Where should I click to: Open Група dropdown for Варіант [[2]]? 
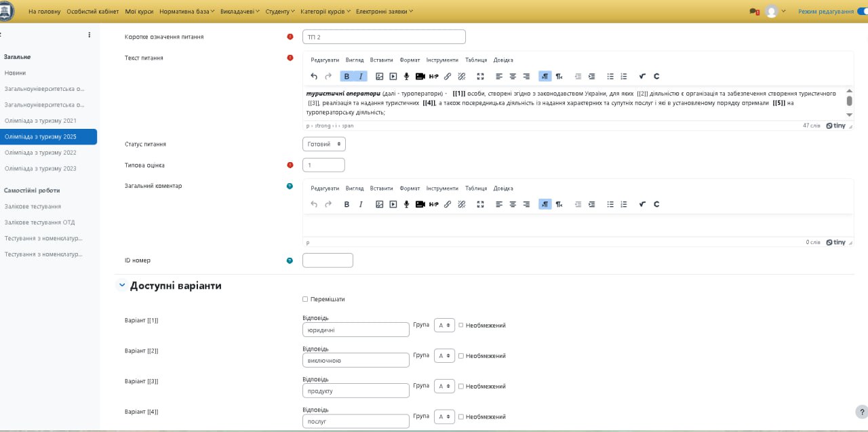[x=444, y=356]
